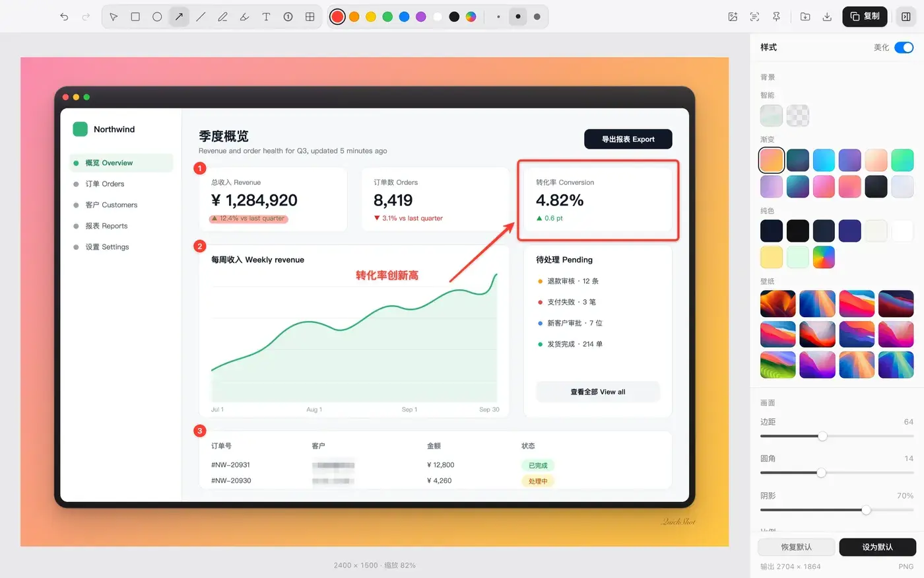The height and width of the screenshot is (578, 924).
Task: Select the straight line tool
Action: (201, 17)
